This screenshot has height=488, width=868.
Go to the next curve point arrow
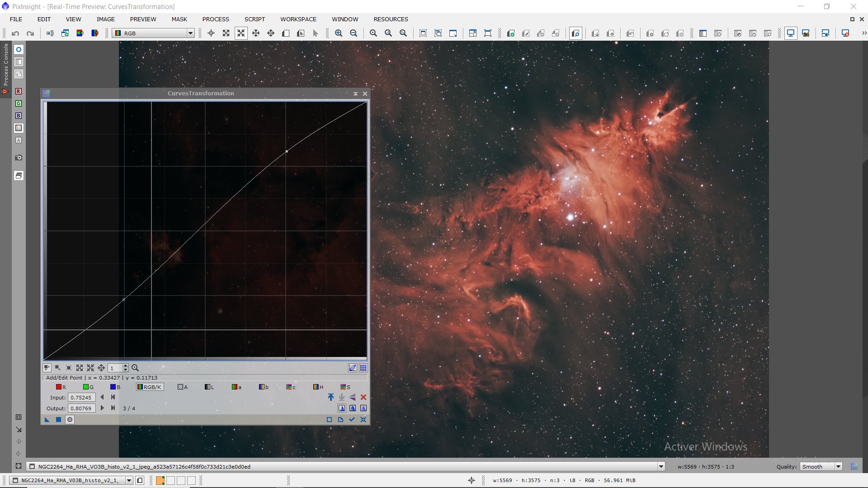tap(102, 408)
